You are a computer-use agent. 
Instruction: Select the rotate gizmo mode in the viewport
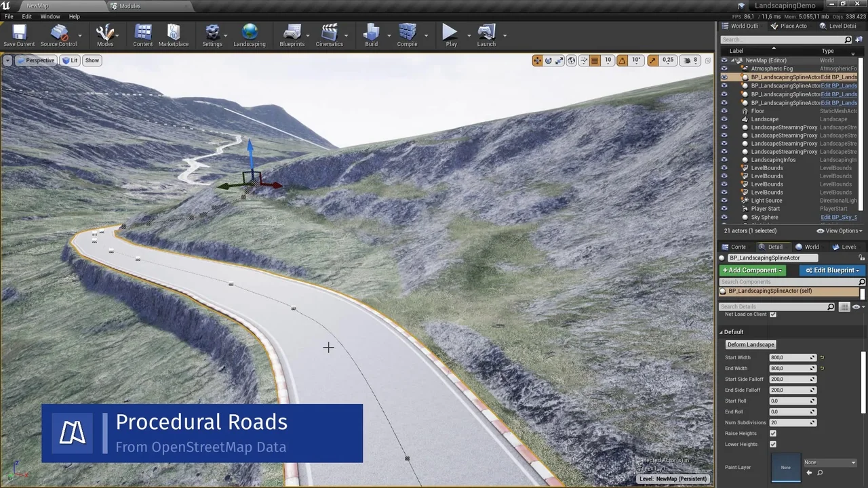pos(548,60)
